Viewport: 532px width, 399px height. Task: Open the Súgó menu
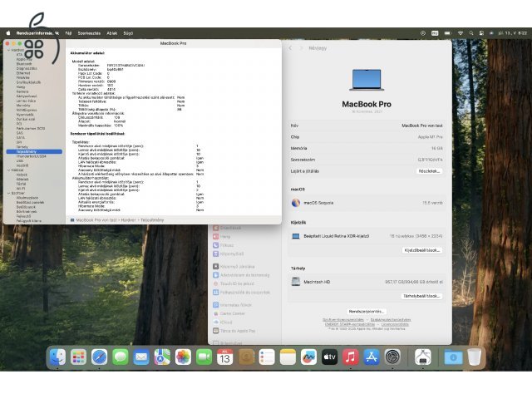point(128,33)
